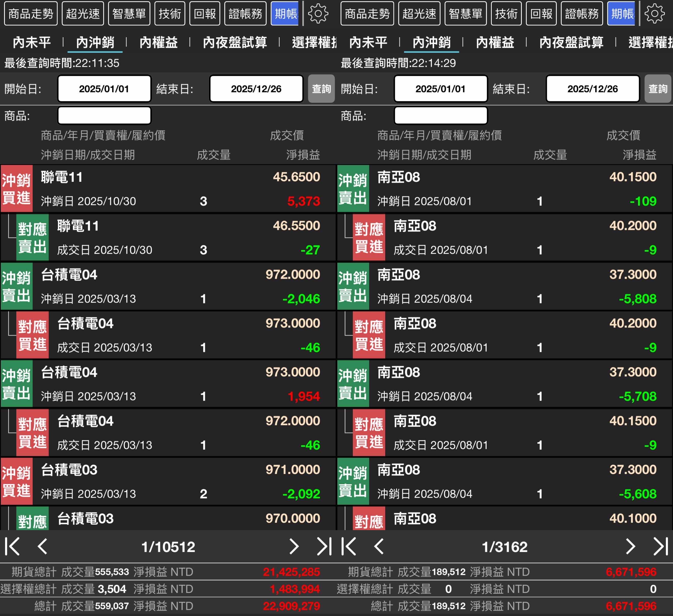Image resolution: width=673 pixels, height=616 pixels.
Task: Open the end date 2025/12/26 picker on left
Action: pos(256,89)
